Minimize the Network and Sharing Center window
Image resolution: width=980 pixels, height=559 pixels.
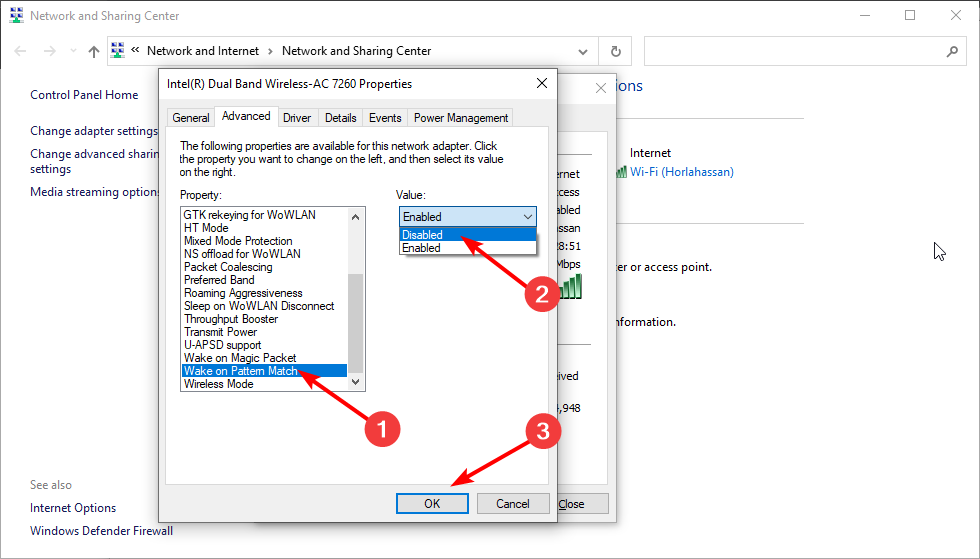865,16
